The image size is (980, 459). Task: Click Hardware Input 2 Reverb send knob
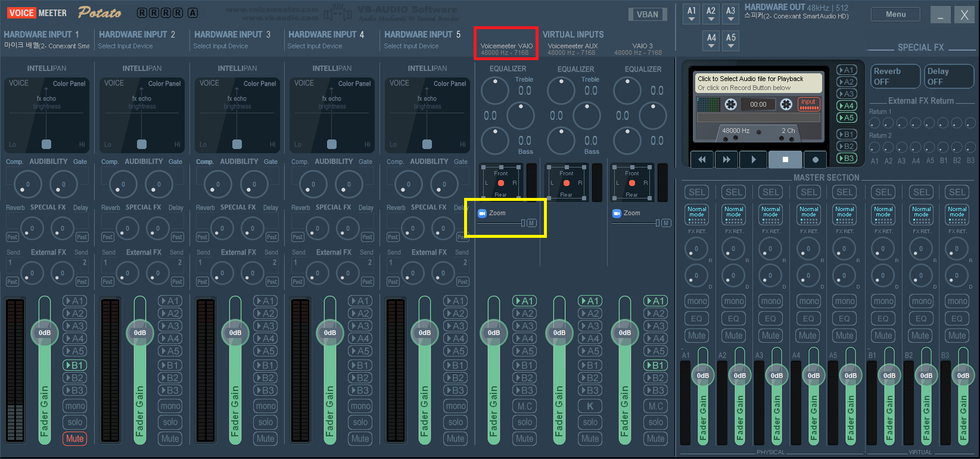(x=127, y=228)
